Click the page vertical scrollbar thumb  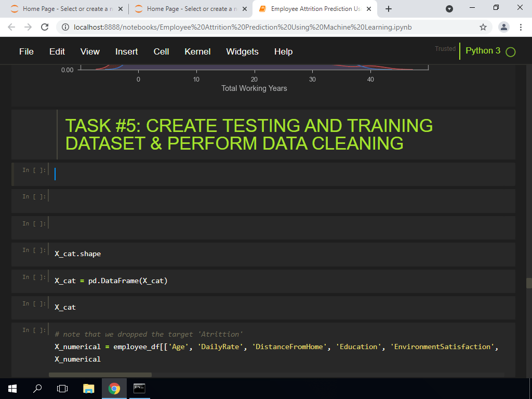[x=529, y=283]
